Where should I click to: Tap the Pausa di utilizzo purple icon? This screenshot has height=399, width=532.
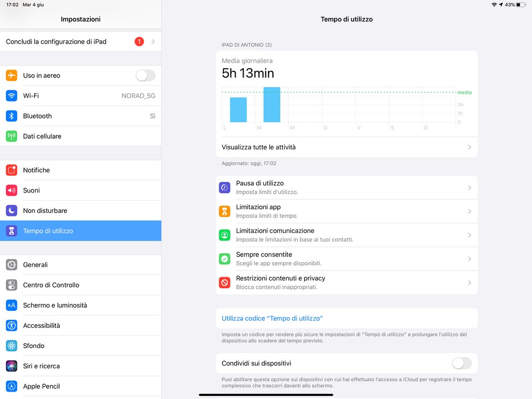(225, 187)
